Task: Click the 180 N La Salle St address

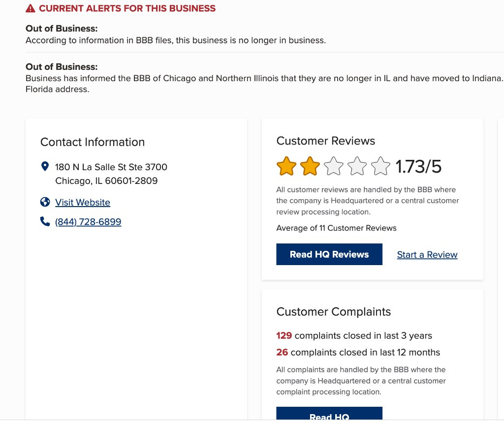Action: 111,167
